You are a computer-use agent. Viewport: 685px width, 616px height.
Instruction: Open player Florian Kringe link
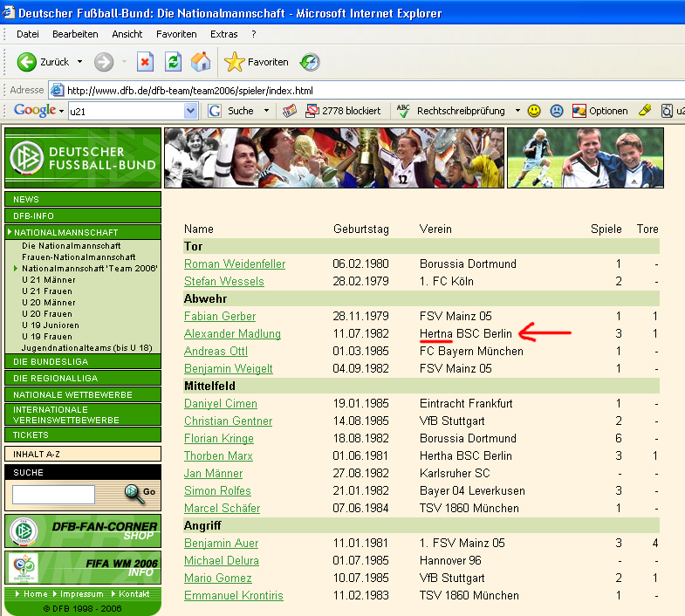(x=219, y=439)
